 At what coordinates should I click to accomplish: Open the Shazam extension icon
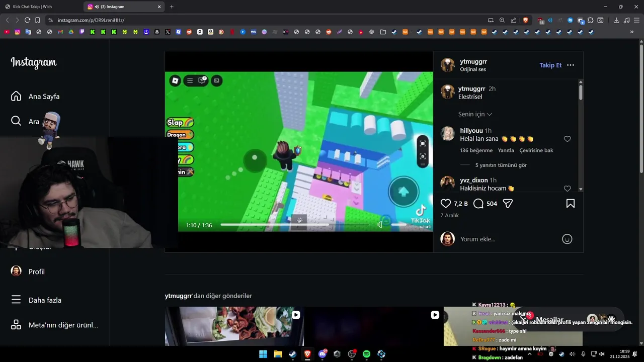pos(570,20)
